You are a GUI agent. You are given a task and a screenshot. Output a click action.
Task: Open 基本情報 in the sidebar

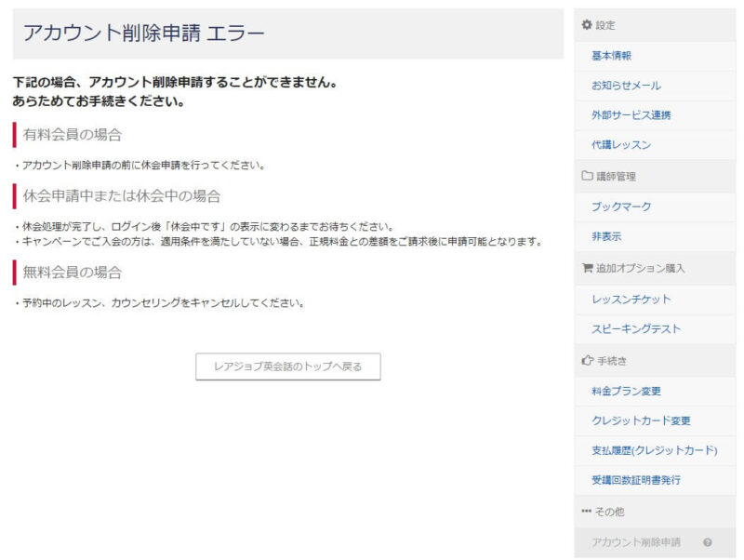pos(655,56)
